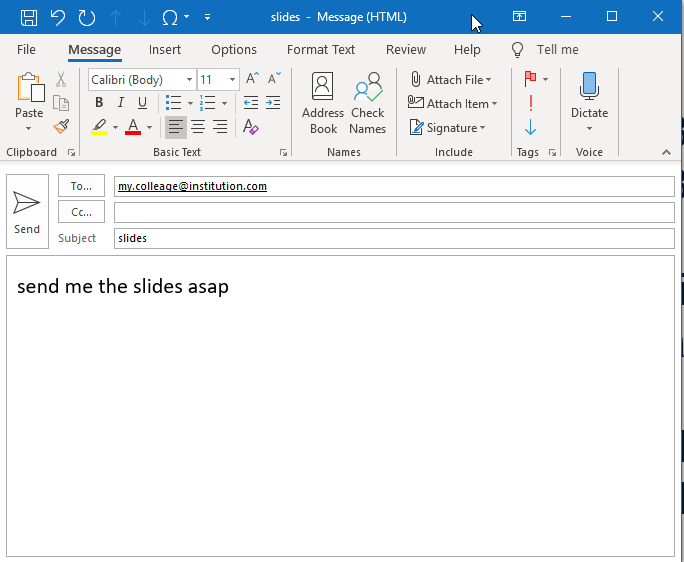Open highlight color dropdown arrow
The width and height of the screenshot is (684, 562).
pyautogui.click(x=115, y=127)
